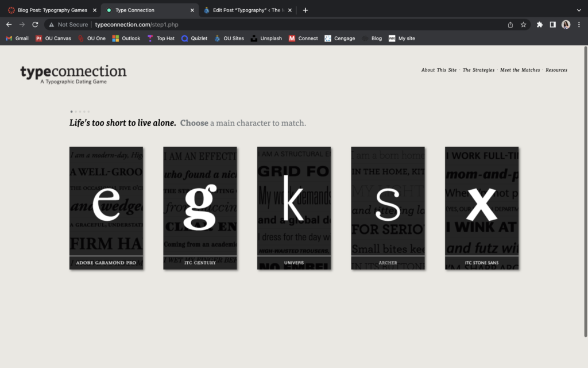The width and height of the screenshot is (588, 368).
Task: Open the Gmail bookmark
Action: (17, 39)
